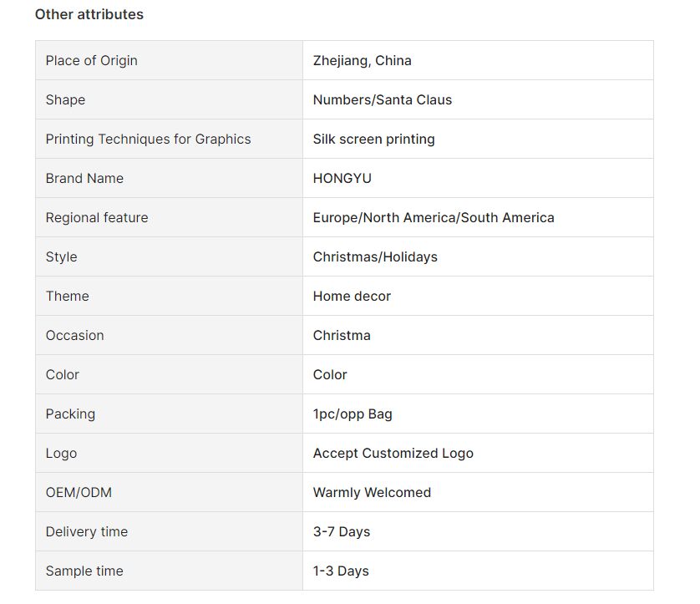Click the Christmas/Holidays style value
700x604 pixels.
point(375,257)
